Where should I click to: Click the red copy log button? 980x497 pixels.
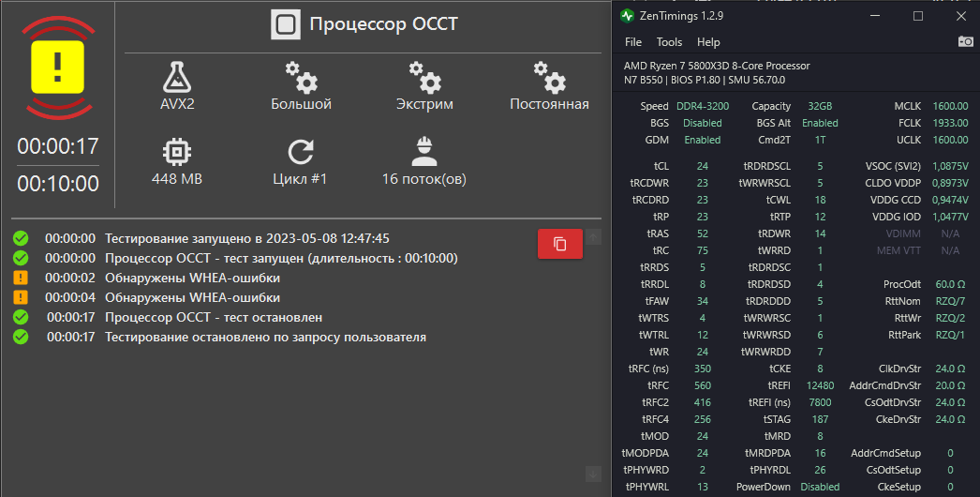[x=560, y=244]
